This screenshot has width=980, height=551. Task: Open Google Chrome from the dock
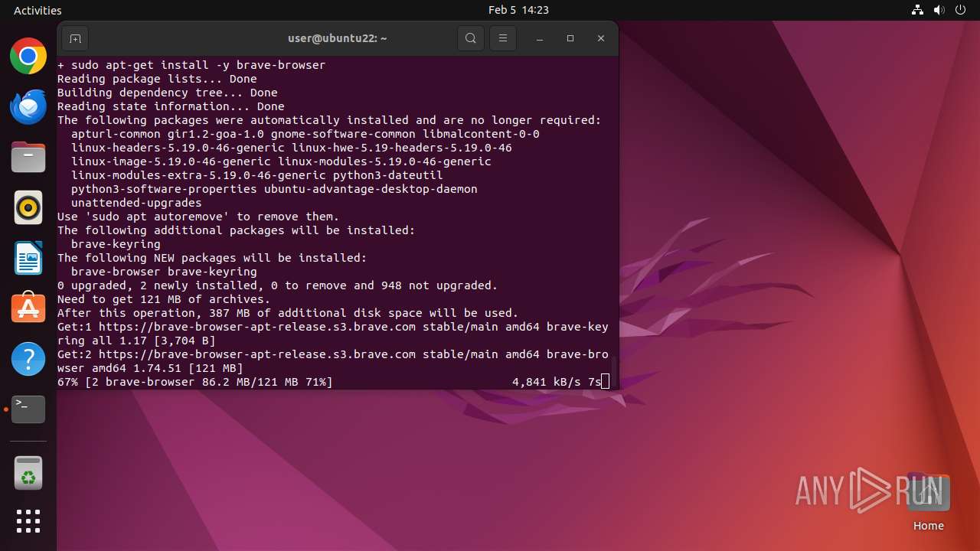28,57
